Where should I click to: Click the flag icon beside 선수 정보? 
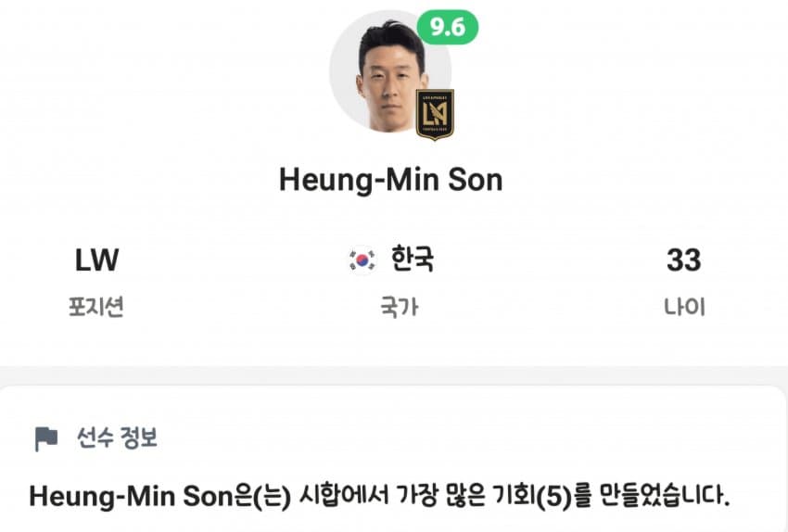[x=45, y=438]
